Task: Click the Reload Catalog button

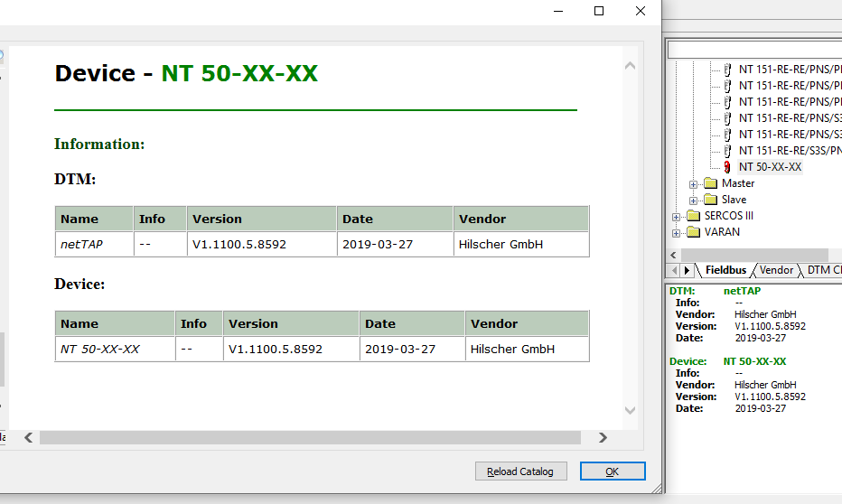Action: 521,471
